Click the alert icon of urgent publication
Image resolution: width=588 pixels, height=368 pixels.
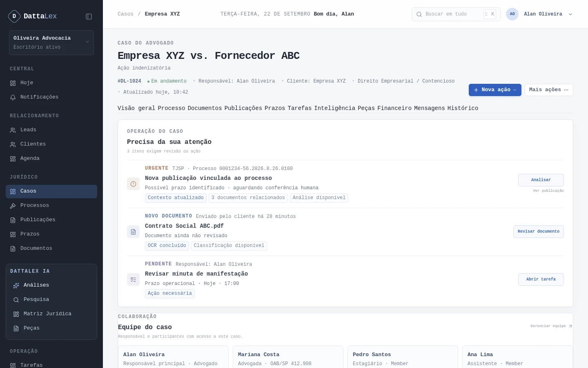(x=133, y=184)
